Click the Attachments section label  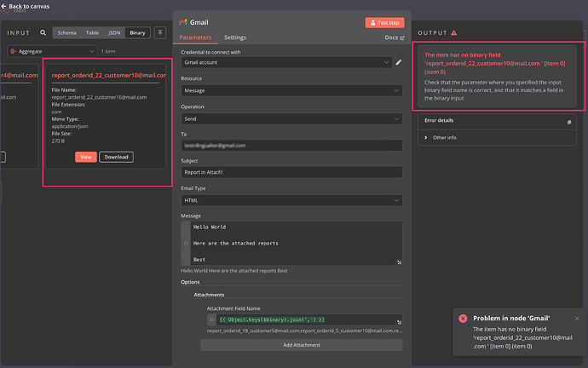pos(209,295)
